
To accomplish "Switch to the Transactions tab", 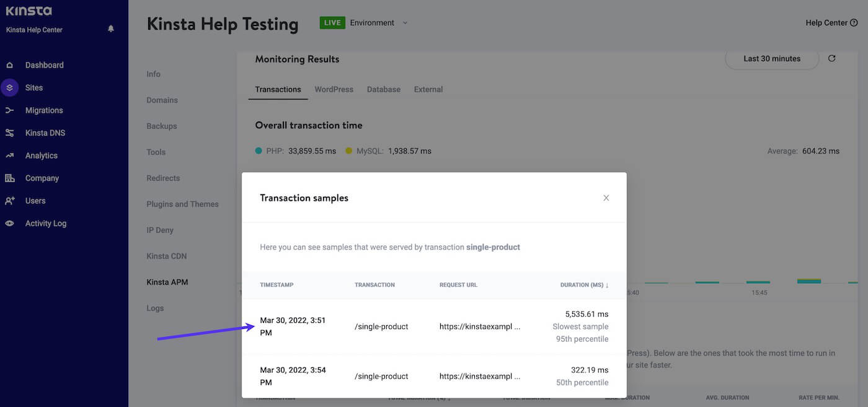I will 278,89.
